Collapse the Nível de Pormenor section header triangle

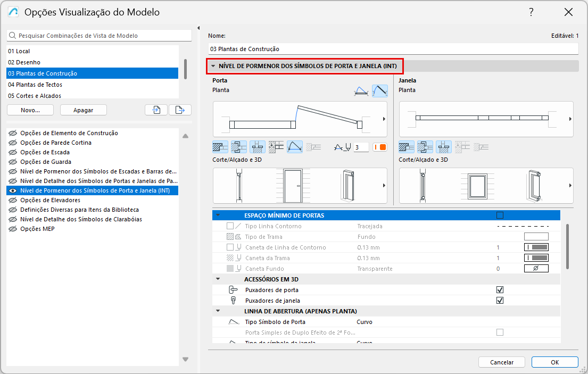click(x=213, y=66)
